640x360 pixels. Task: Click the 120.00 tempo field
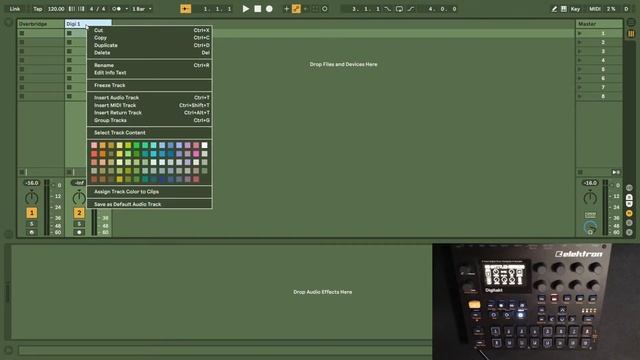click(56, 9)
